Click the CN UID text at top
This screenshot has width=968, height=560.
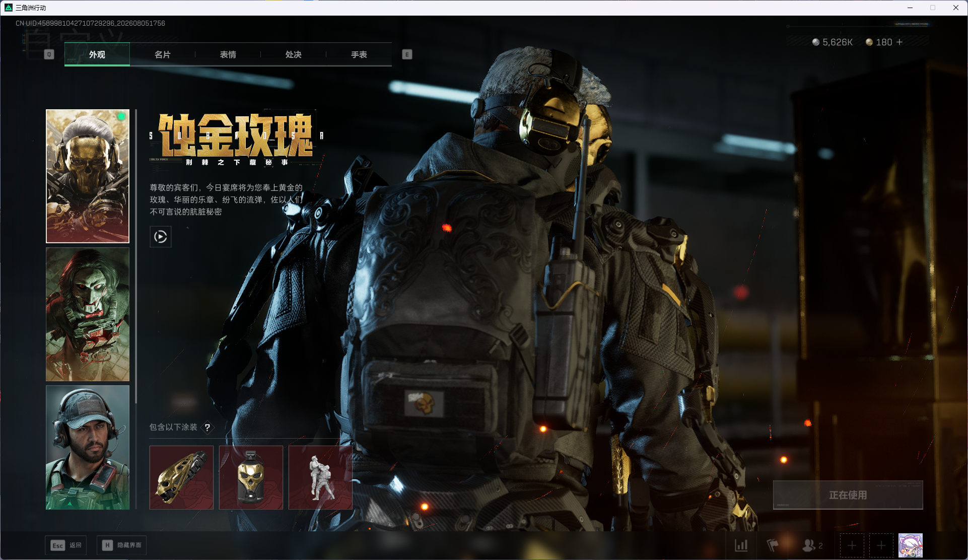coord(90,23)
